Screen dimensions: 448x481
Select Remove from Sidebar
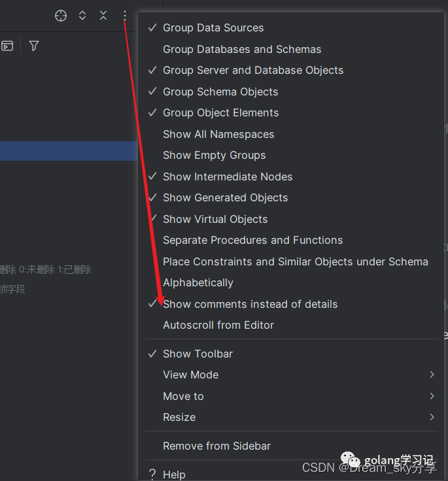click(216, 446)
